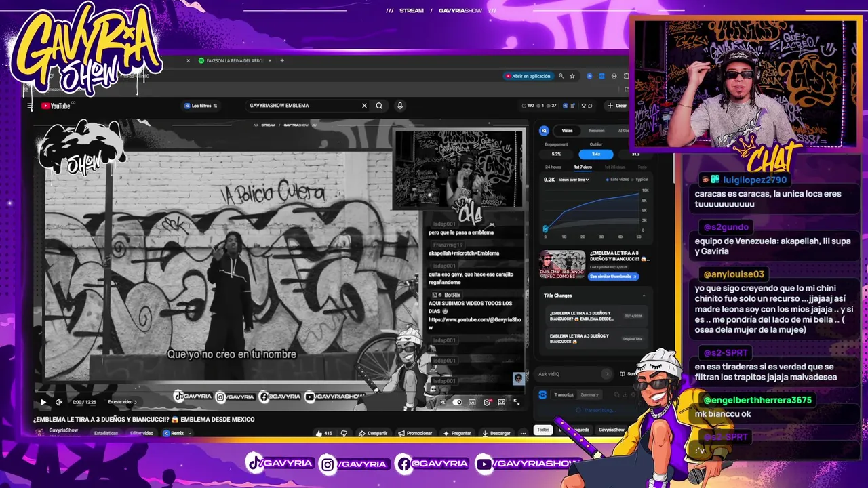Click the Promocionar button
Image resolution: width=868 pixels, height=488 pixels.
tap(415, 433)
